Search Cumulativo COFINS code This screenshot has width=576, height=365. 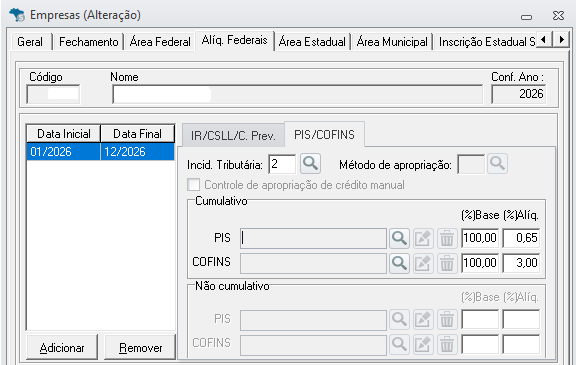399,263
